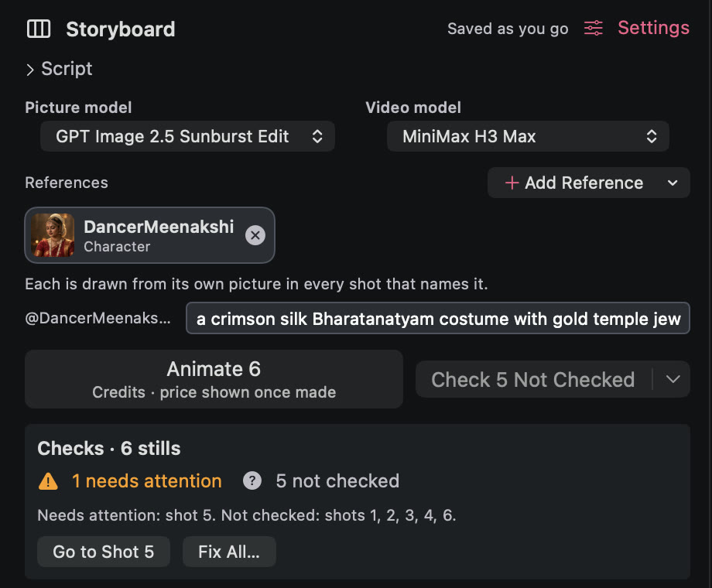The image size is (712, 588).
Task: Click the Fix All... button
Action: click(x=229, y=552)
